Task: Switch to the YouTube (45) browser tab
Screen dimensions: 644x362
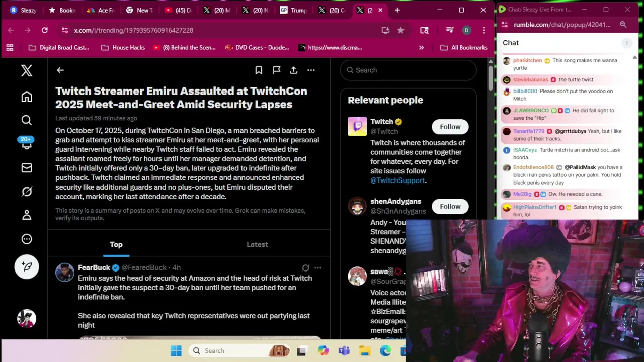Action: tap(178, 10)
